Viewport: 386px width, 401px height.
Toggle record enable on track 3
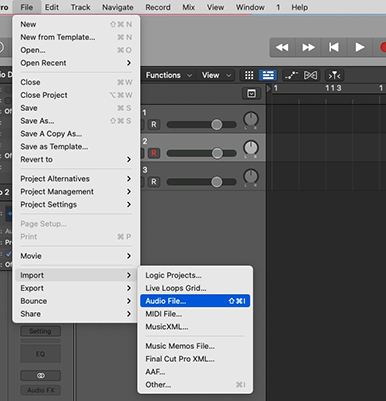click(x=154, y=182)
